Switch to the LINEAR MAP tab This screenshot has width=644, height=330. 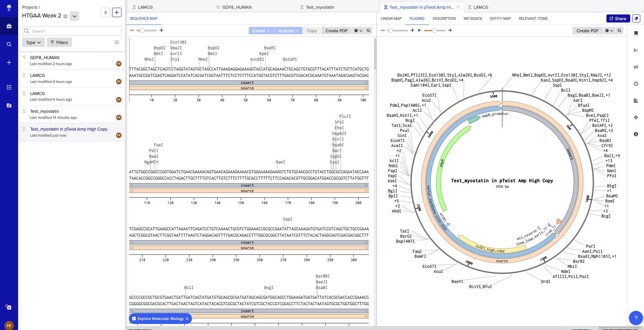[x=391, y=18]
